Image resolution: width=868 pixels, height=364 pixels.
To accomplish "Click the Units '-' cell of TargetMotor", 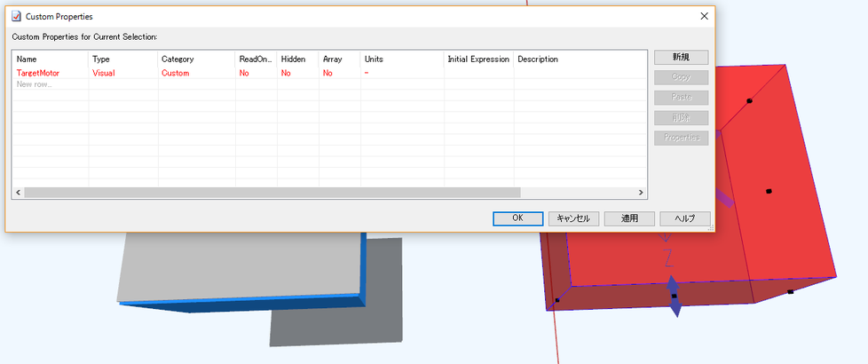I will [402, 73].
